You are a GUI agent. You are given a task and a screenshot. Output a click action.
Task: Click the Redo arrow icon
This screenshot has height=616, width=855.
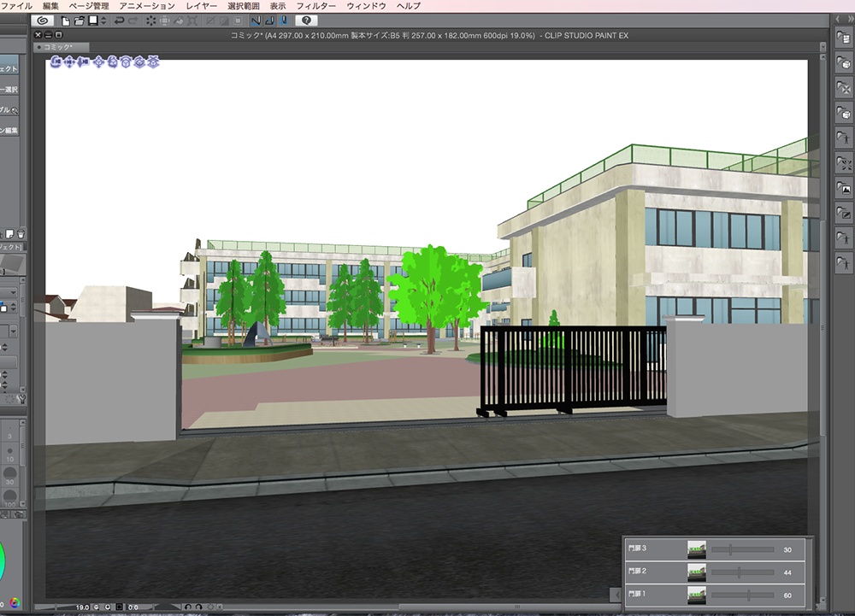[x=133, y=21]
